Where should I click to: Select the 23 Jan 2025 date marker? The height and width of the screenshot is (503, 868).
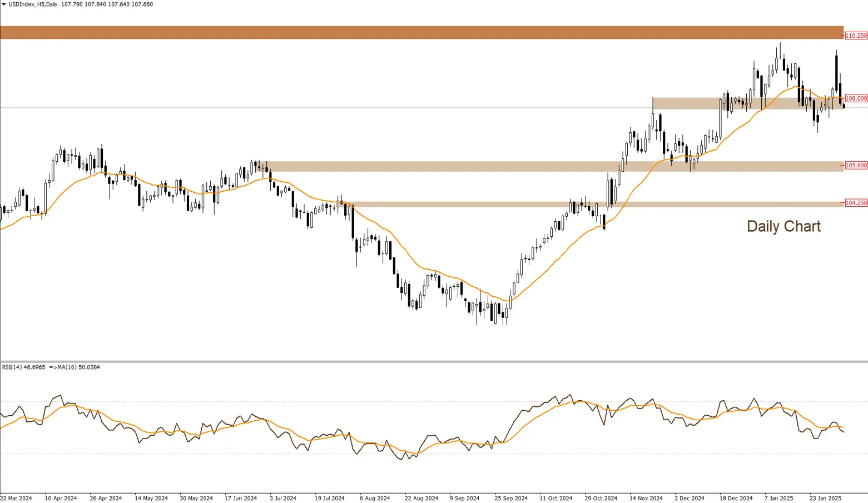coord(825,498)
